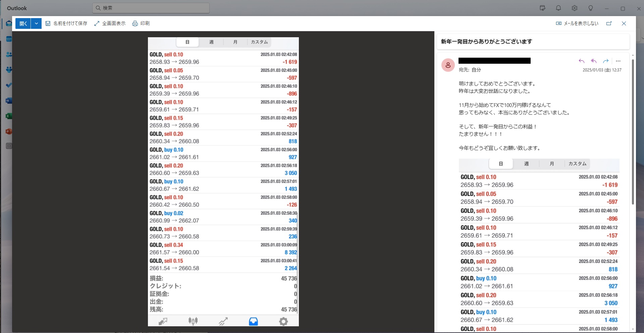Click the sender avatar icon
This screenshot has width=644, height=333.
point(448,65)
